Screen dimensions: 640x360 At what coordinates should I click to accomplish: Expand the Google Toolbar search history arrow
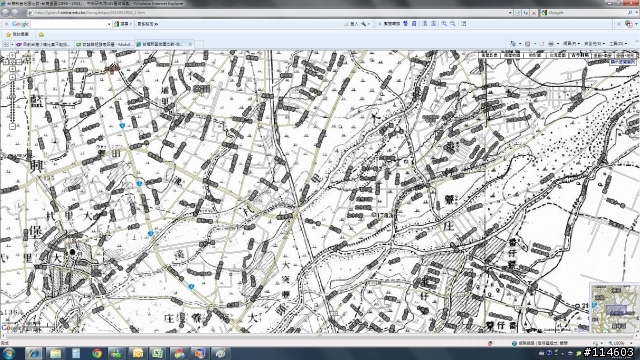point(109,24)
